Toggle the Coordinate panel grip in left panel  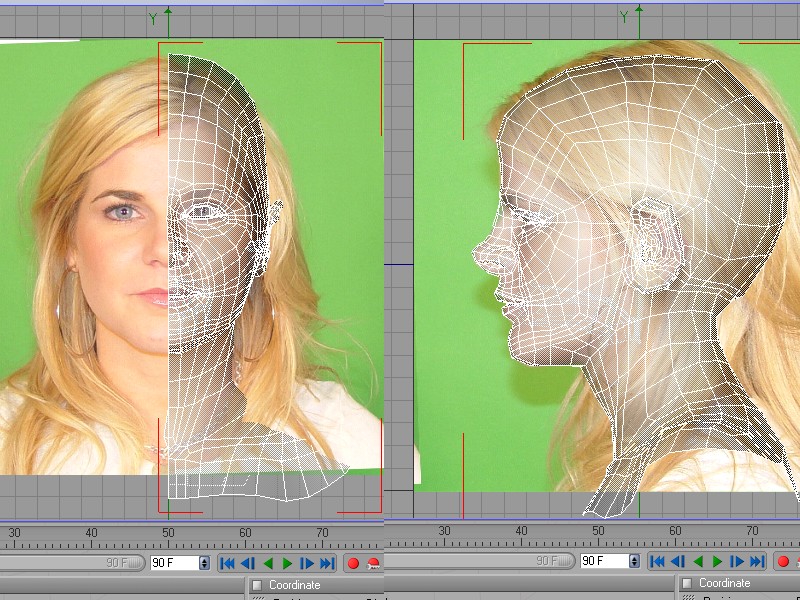[x=258, y=585]
